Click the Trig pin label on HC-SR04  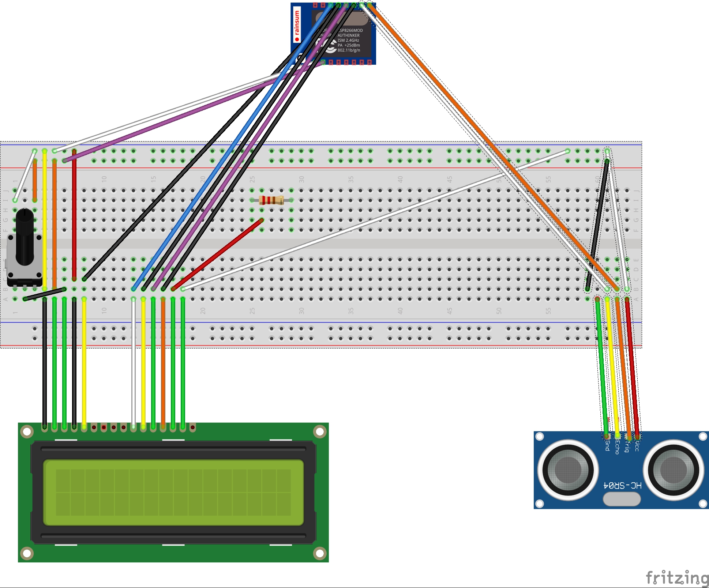click(627, 446)
